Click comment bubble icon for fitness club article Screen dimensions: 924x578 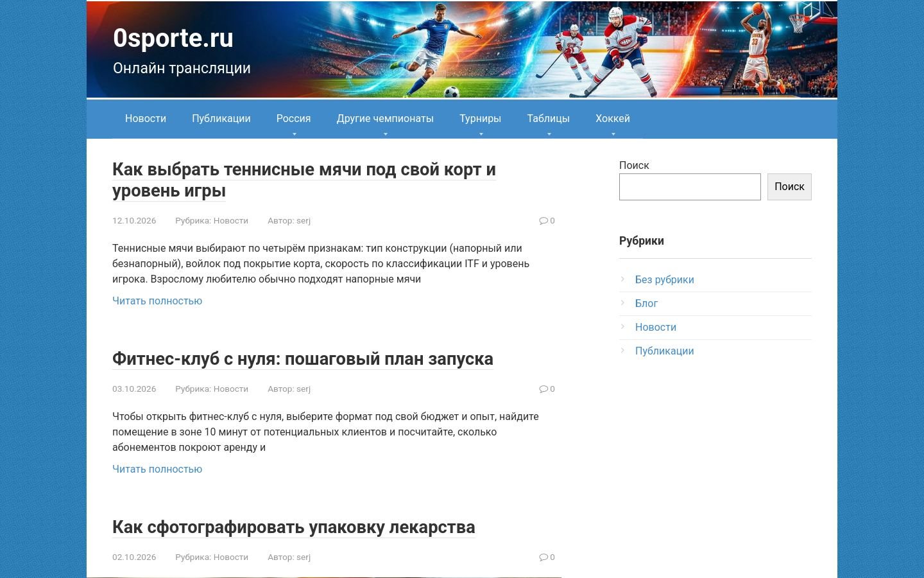click(543, 389)
